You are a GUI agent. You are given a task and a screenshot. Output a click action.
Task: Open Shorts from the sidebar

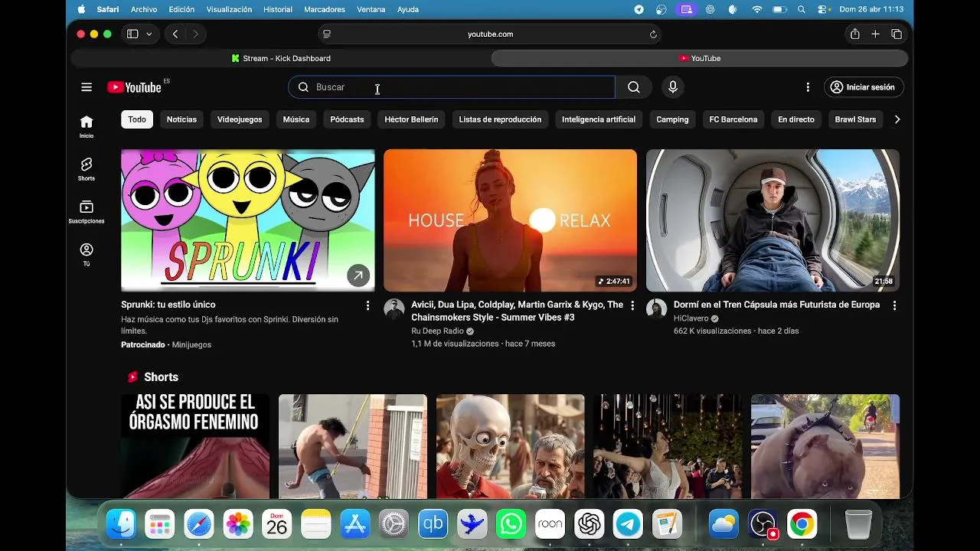pyautogui.click(x=87, y=170)
